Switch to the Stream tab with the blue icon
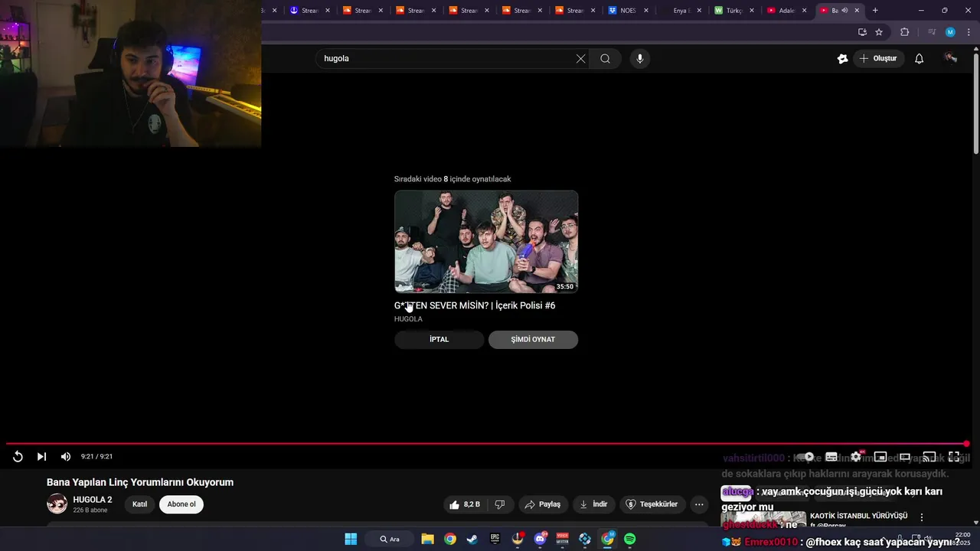980x551 pixels. click(308, 11)
